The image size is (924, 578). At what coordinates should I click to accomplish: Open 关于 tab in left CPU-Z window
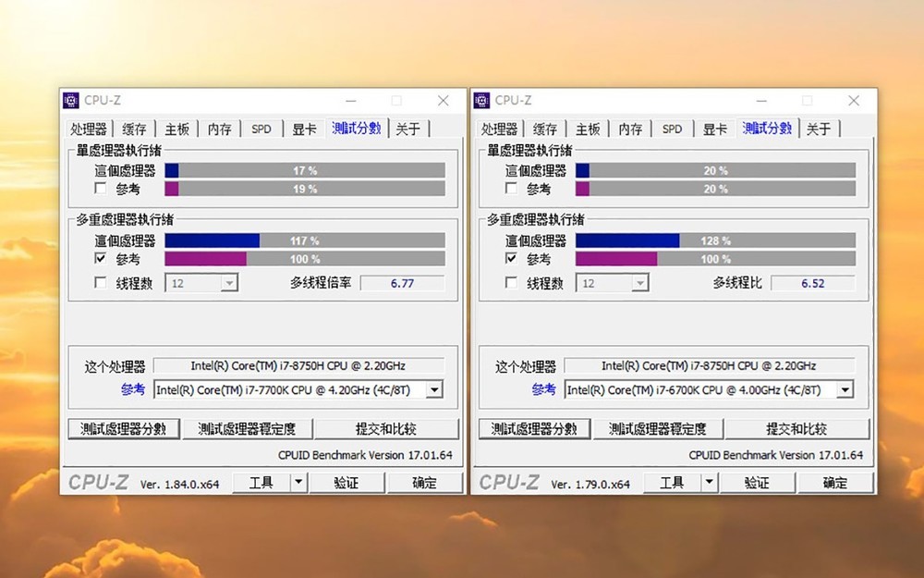click(407, 129)
